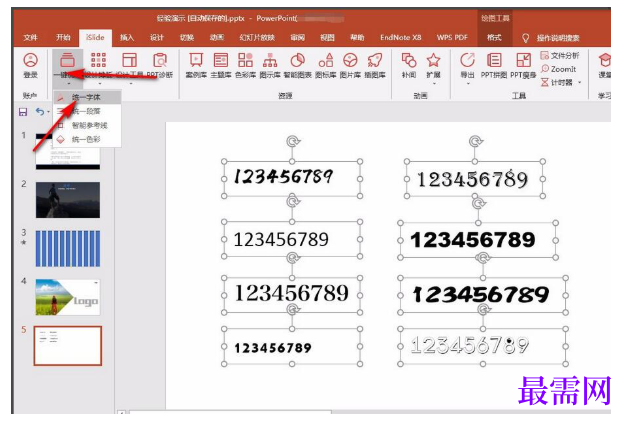The width and height of the screenshot is (630, 422).
Task: Expand the 扩展 dropdown arrow
Action: click(x=434, y=84)
